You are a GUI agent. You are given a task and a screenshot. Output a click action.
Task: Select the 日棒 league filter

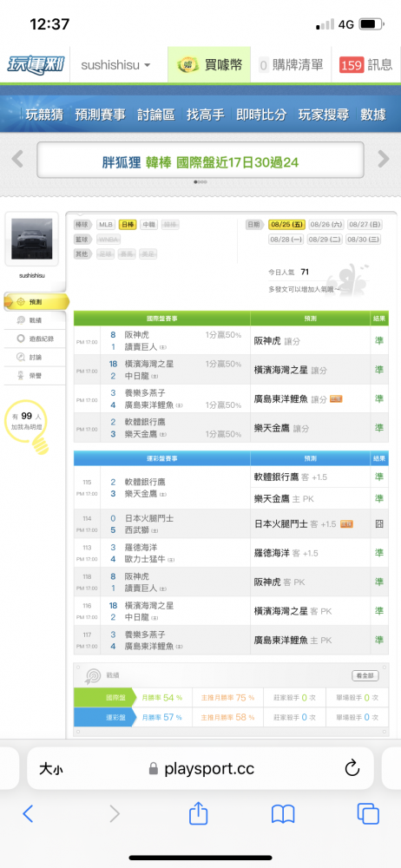coord(128,225)
